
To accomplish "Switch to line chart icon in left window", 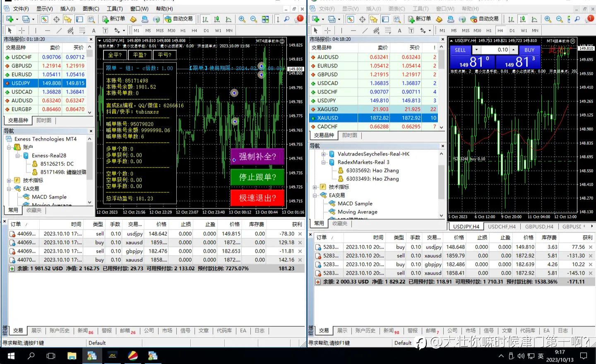I will click(228, 19).
